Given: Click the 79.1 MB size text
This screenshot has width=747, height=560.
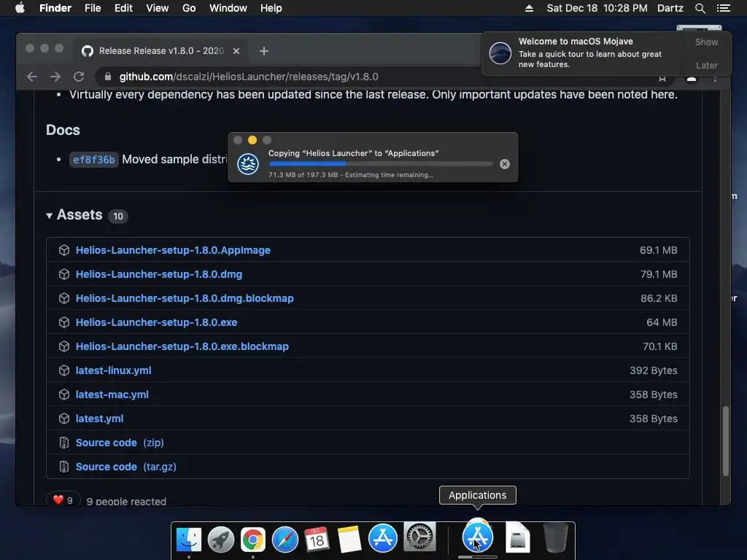Looking at the screenshot, I should click(659, 274).
